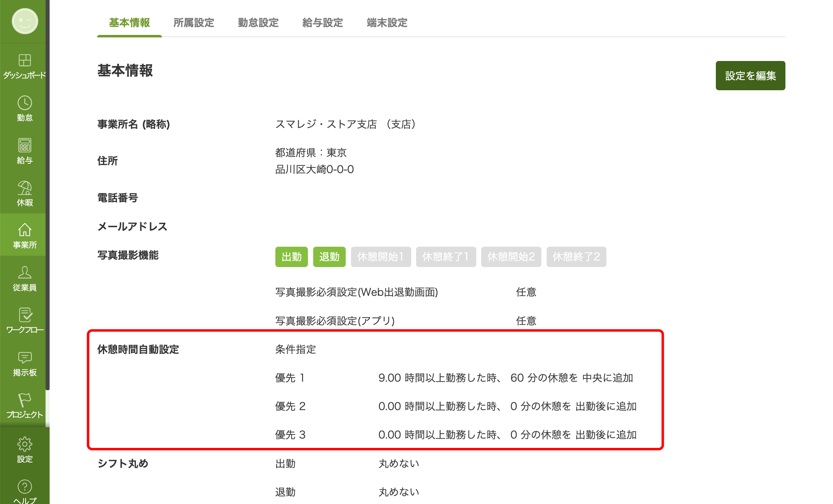
Task: Open the employees person icon (従業員)
Action: click(x=24, y=273)
